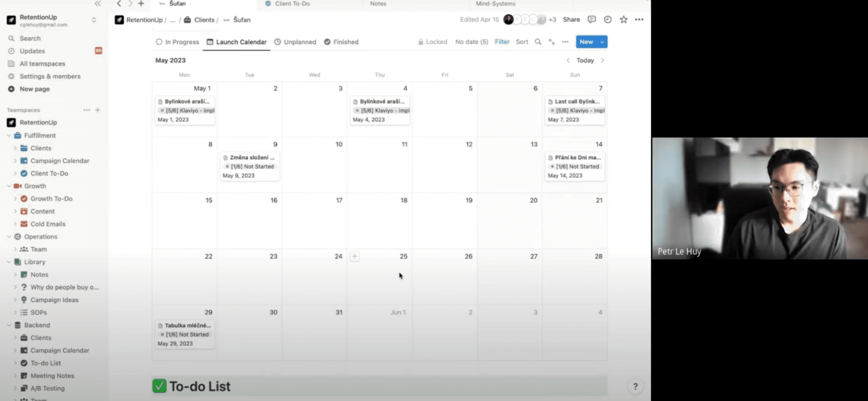Viewport: 868px width, 401px height.
Task: Switch to the In Progress view tab
Action: pyautogui.click(x=177, y=42)
